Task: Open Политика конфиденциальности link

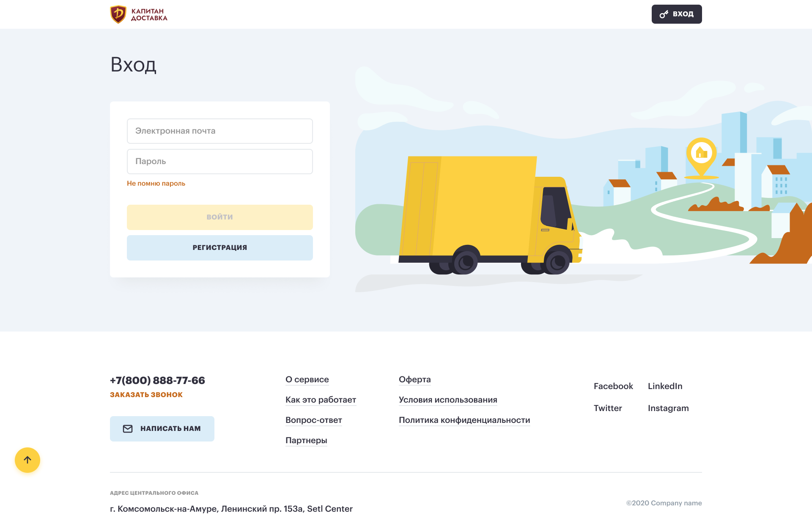Action: coord(464,420)
